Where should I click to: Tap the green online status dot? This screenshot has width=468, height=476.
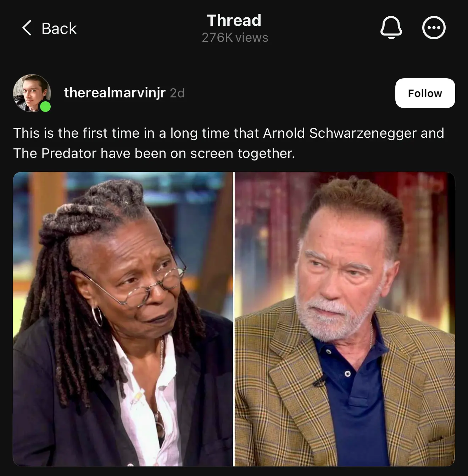pos(45,106)
